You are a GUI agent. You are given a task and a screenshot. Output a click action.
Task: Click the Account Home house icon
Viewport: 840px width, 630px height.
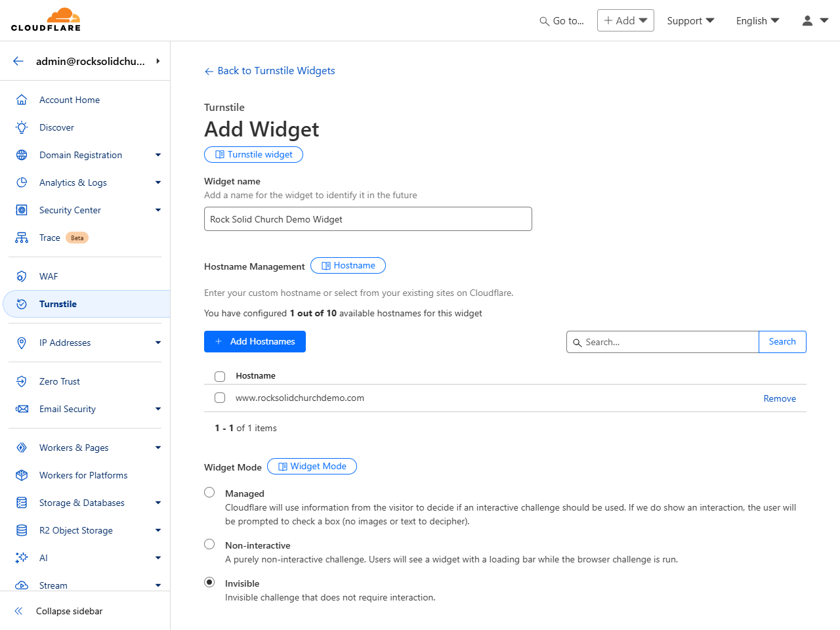point(22,100)
